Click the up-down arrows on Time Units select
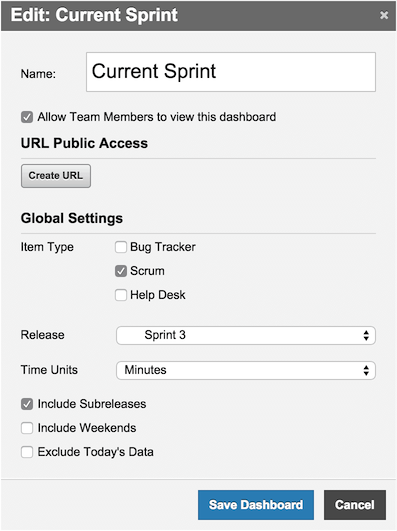 point(366,370)
